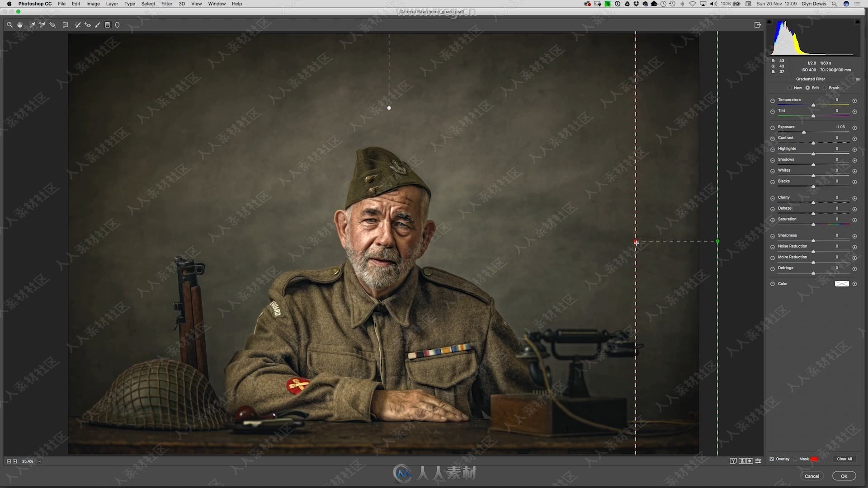This screenshot has height=488, width=868.
Task: Click the Exposure slider handle
Action: [804, 132]
